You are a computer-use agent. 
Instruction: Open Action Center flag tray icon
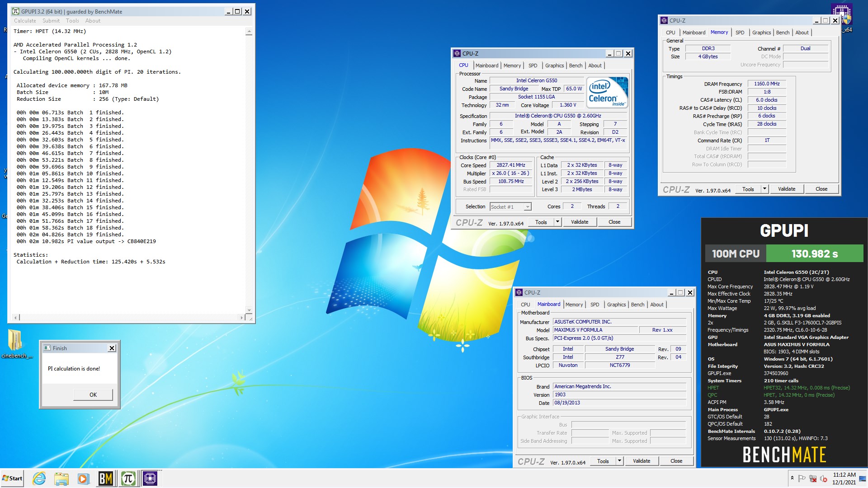point(802,478)
